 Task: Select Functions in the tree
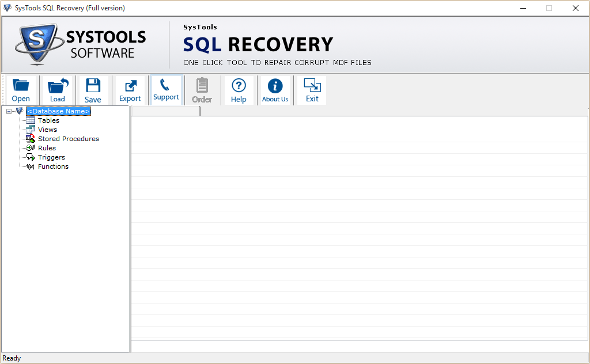click(53, 166)
